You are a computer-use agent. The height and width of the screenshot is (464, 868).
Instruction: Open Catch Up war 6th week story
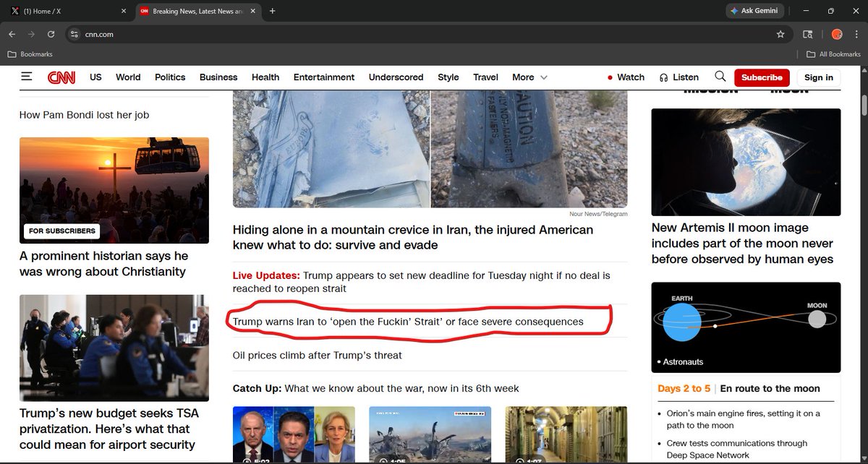376,388
